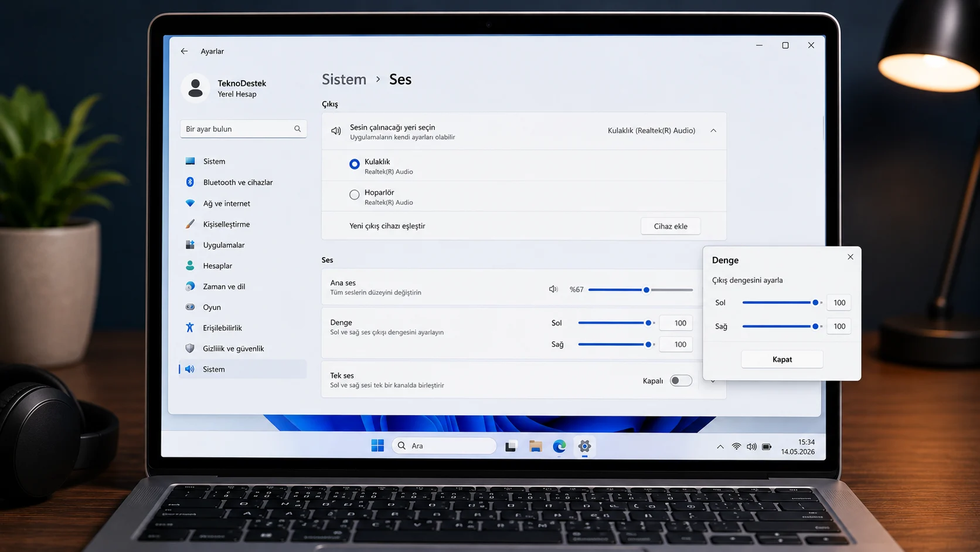Click the Ara search box on the taskbar
The height and width of the screenshot is (552, 980).
point(444,446)
